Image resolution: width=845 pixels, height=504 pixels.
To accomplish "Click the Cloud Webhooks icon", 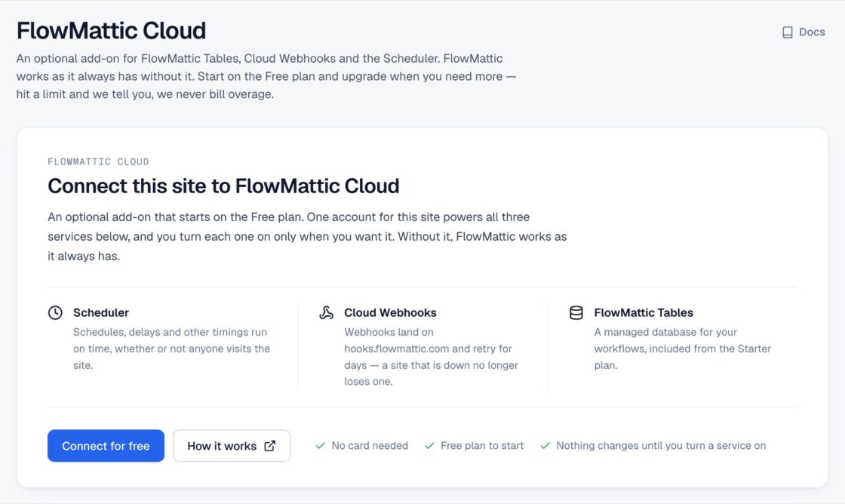I will [326, 312].
